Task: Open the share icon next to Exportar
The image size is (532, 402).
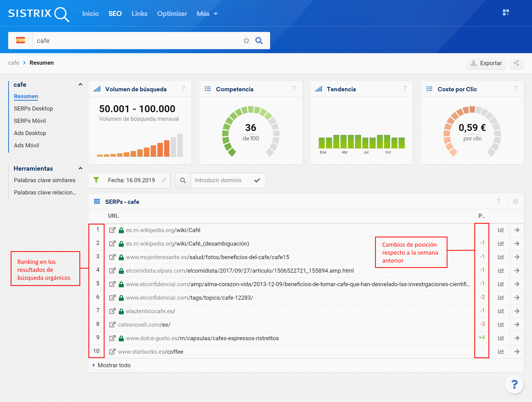Action: pyautogui.click(x=516, y=63)
